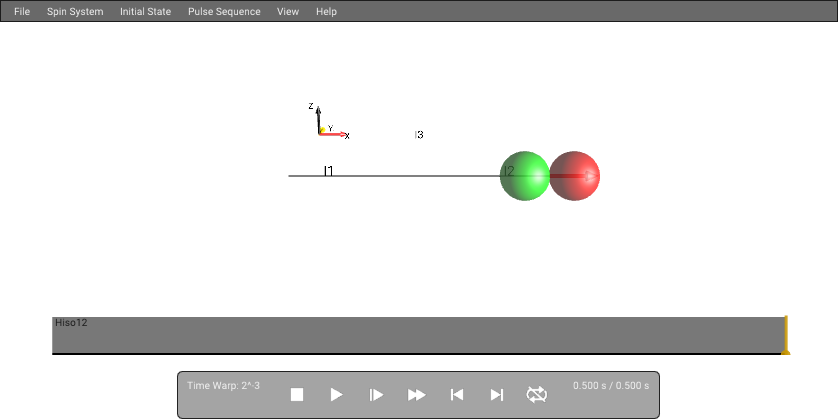
Task: Click the red sphere
Action: [575, 176]
